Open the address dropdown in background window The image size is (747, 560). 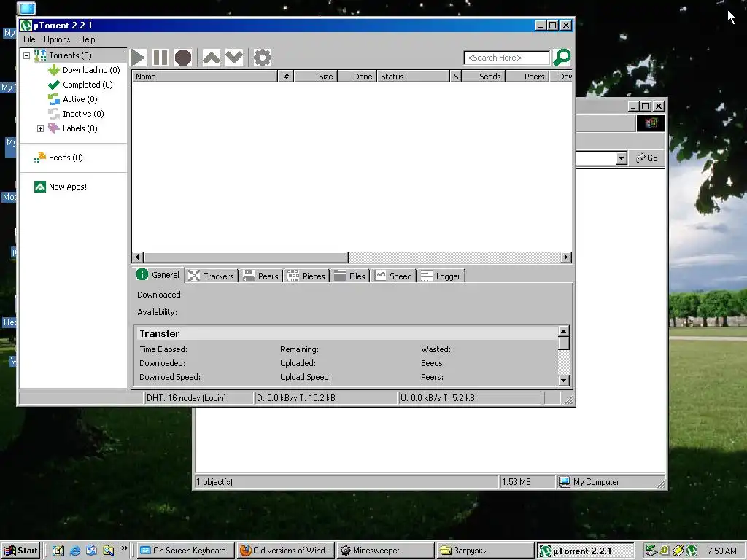621,158
